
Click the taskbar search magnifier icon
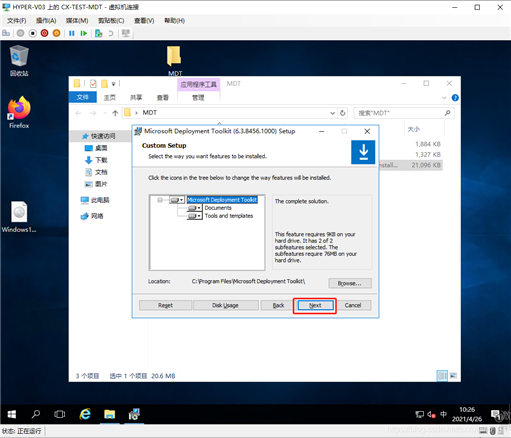click(36, 414)
